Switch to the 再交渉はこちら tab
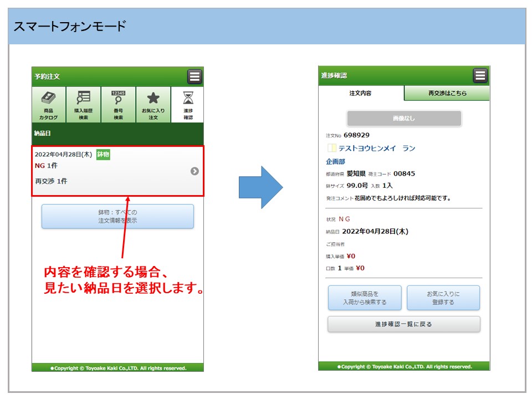Image resolution: width=532 pixels, height=399 pixels. pos(447,94)
